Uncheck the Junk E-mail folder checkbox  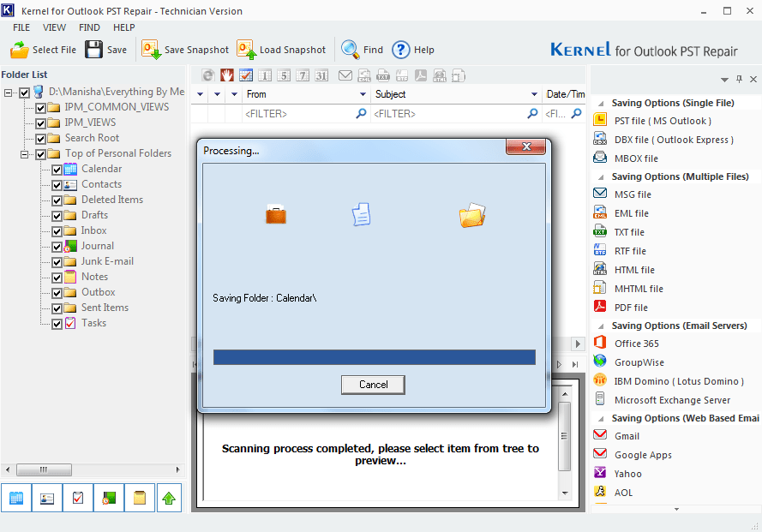57,262
